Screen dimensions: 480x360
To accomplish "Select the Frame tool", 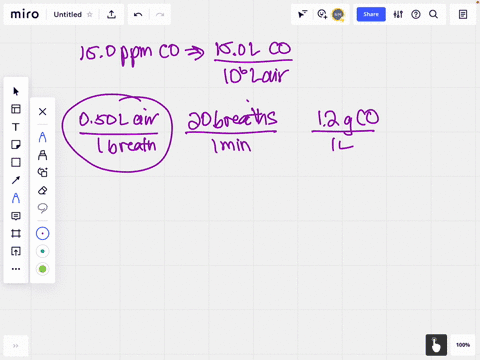I will click(16, 233).
